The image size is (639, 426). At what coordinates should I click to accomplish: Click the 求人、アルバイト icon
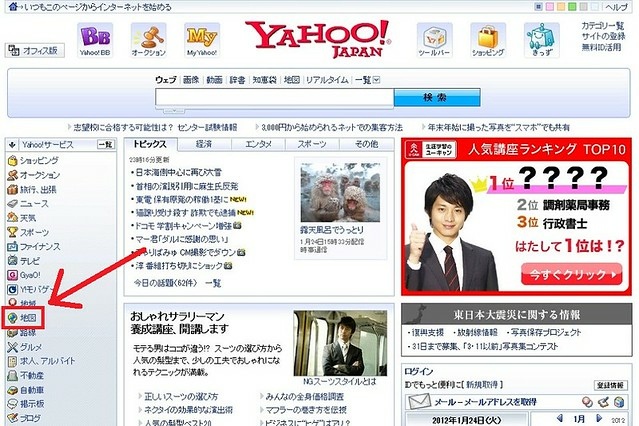(13, 361)
